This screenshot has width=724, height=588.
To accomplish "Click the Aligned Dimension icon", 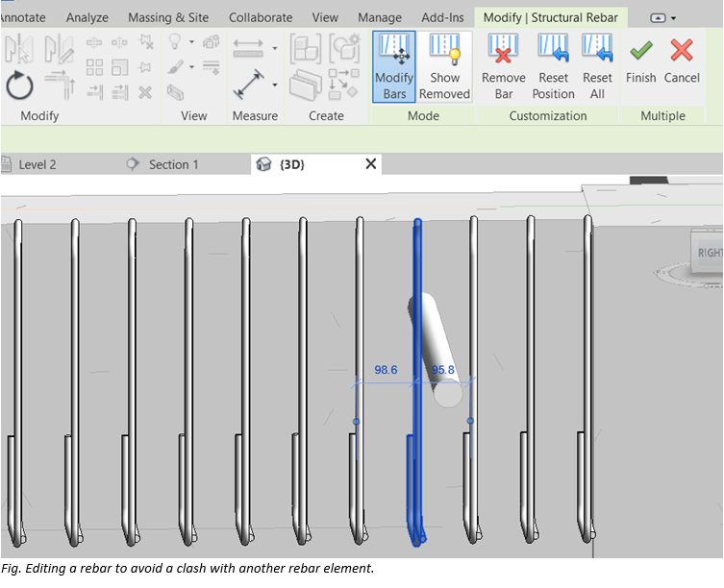I will pos(248,85).
